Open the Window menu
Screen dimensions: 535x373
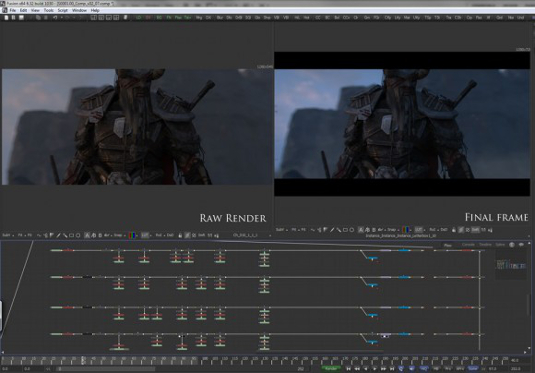[x=79, y=10]
